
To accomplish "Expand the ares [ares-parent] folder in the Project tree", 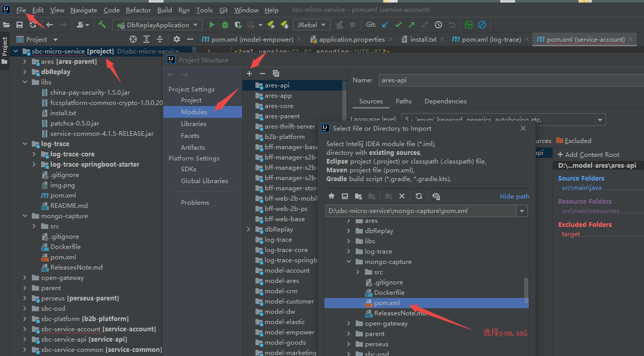I will tap(25, 62).
